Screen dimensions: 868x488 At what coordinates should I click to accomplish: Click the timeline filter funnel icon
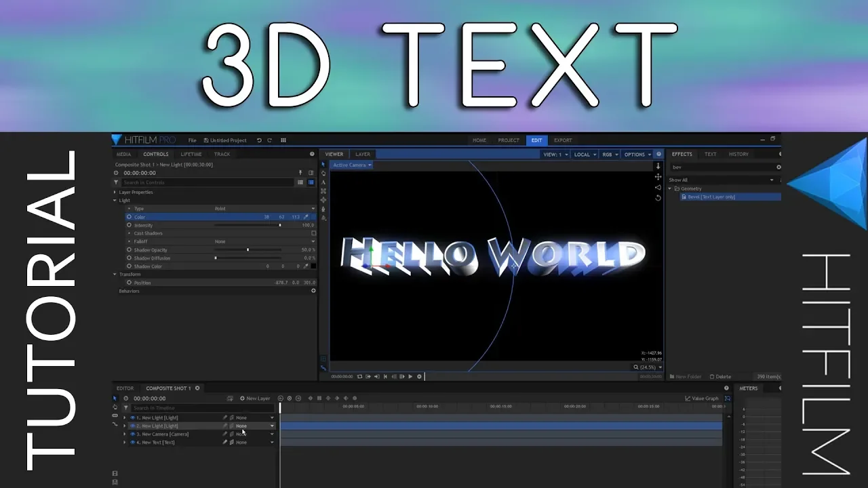pos(125,408)
